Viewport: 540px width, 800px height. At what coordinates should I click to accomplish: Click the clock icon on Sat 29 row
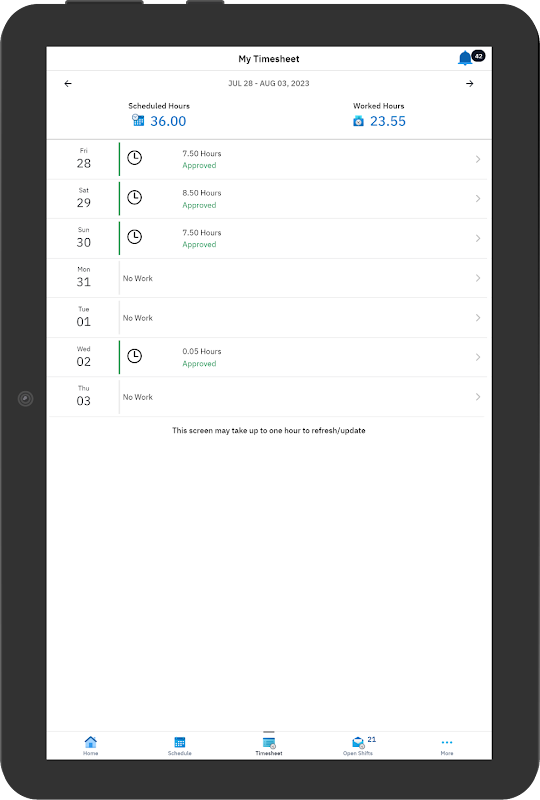[134, 197]
